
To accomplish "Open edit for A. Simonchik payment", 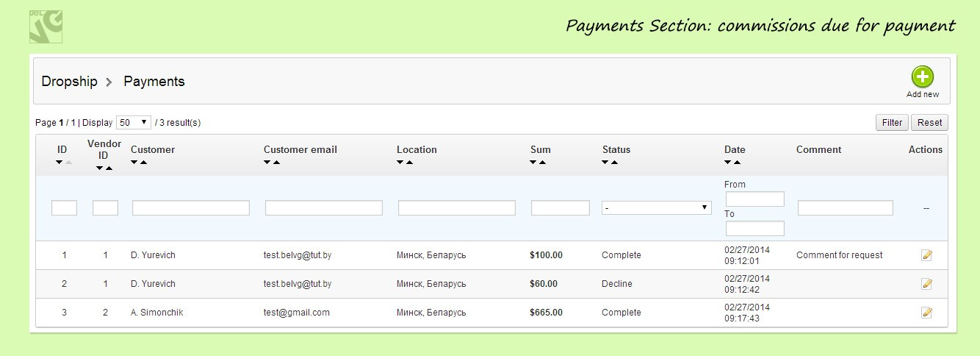I will 926,313.
